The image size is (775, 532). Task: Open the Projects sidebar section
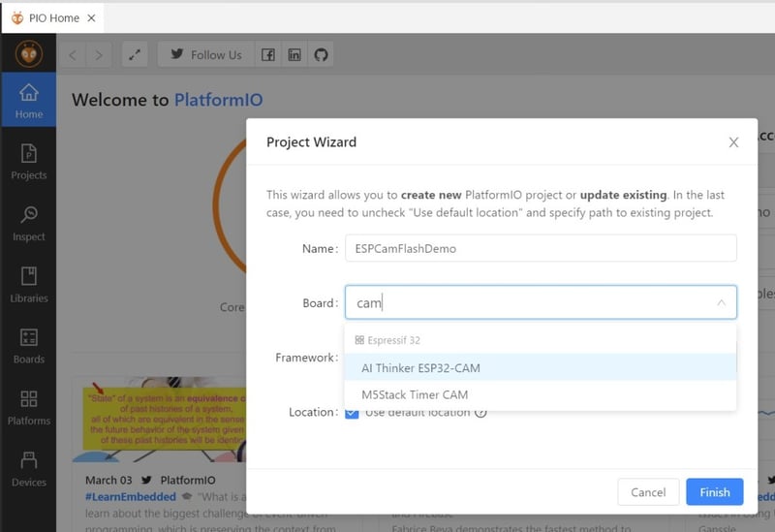point(29,162)
